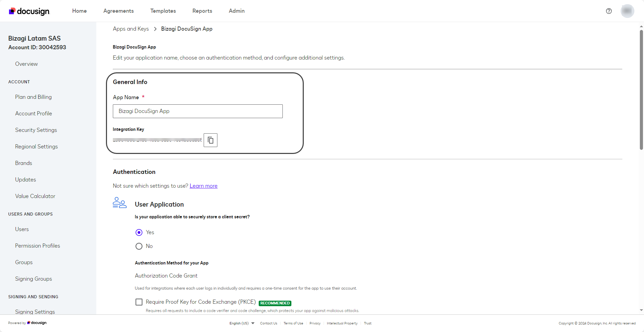Click the Bizagi DocuSign App breadcrumb
The height and width of the screenshot is (332, 644).
[x=187, y=29]
